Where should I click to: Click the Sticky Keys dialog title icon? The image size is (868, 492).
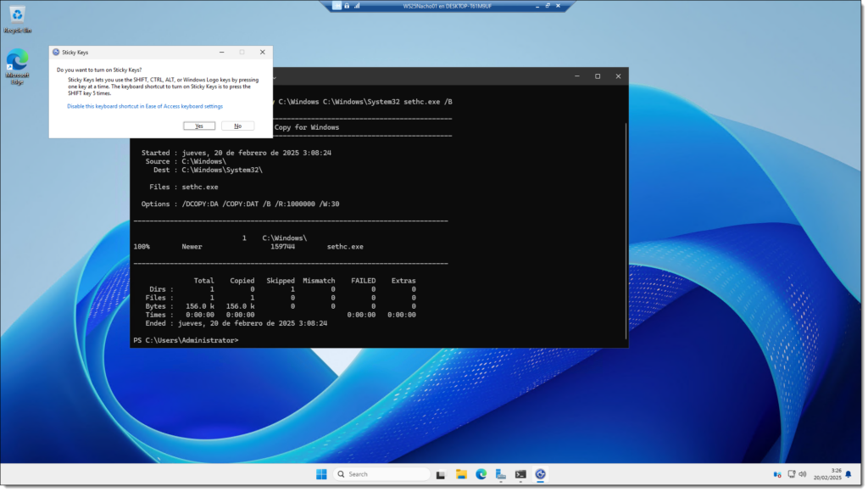[56, 52]
